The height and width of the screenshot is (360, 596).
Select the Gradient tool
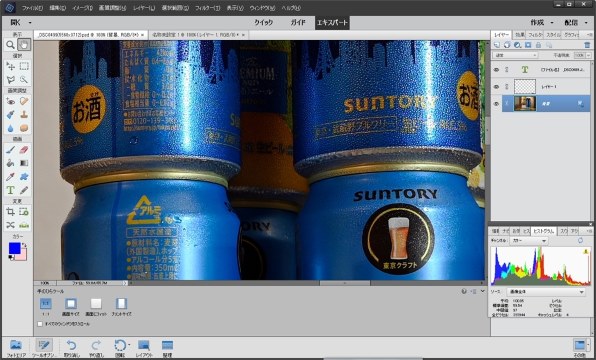[x=24, y=163]
